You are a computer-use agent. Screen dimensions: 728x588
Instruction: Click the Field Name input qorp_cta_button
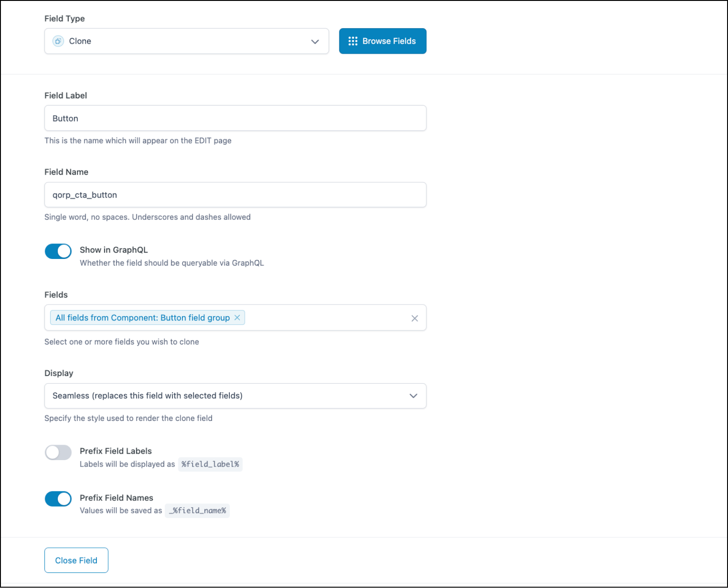(235, 194)
